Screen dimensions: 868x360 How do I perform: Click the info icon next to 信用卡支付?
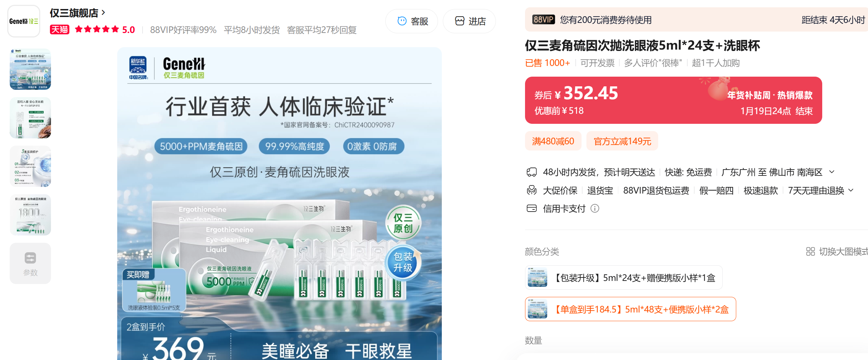coord(594,208)
